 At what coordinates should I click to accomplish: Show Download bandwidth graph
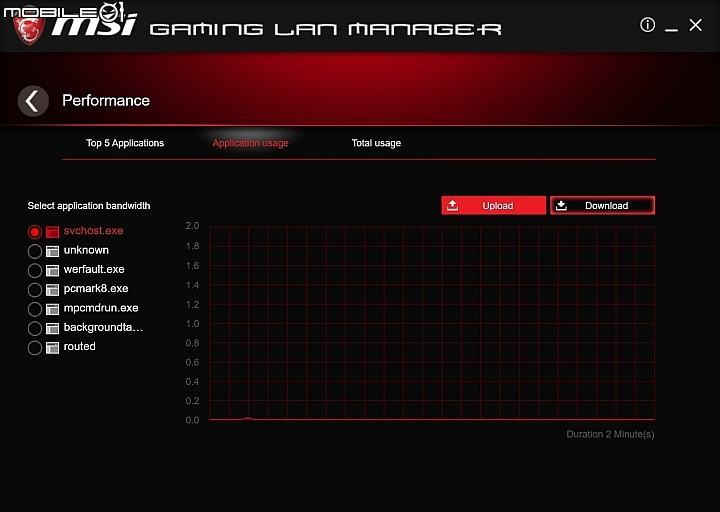(x=602, y=205)
